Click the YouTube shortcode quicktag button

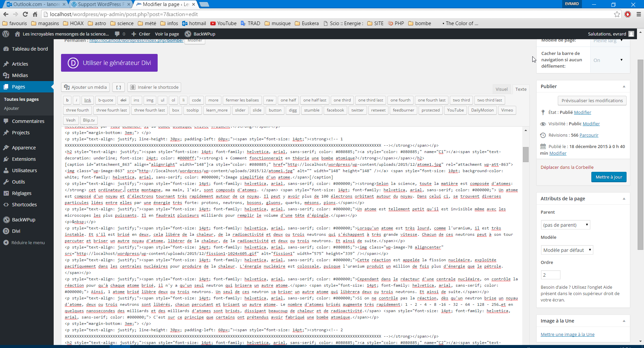pos(455,110)
